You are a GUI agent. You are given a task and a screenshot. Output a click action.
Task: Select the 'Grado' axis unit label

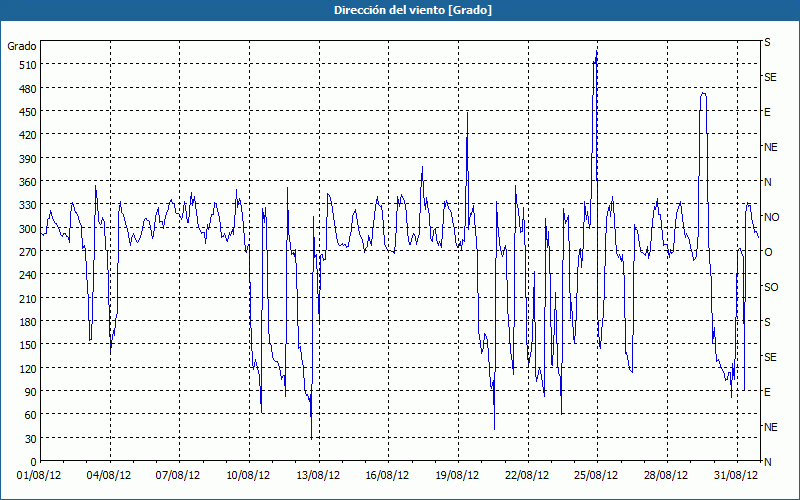pos(22,46)
